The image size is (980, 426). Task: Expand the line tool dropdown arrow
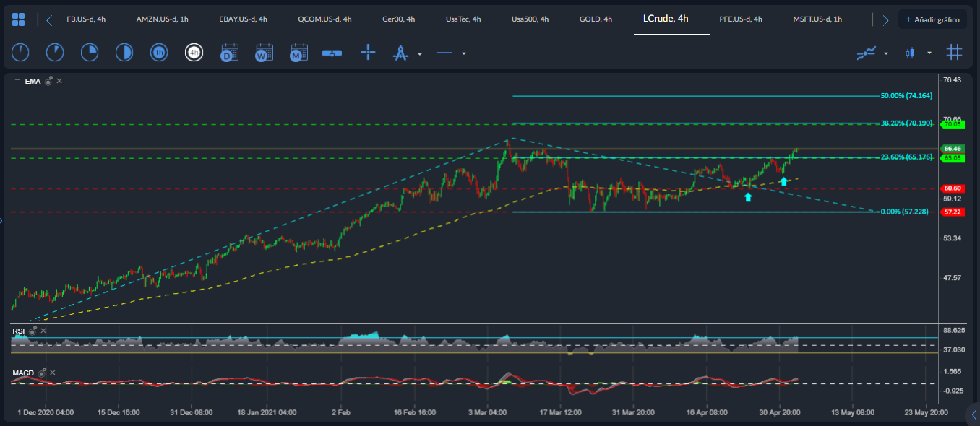[464, 53]
